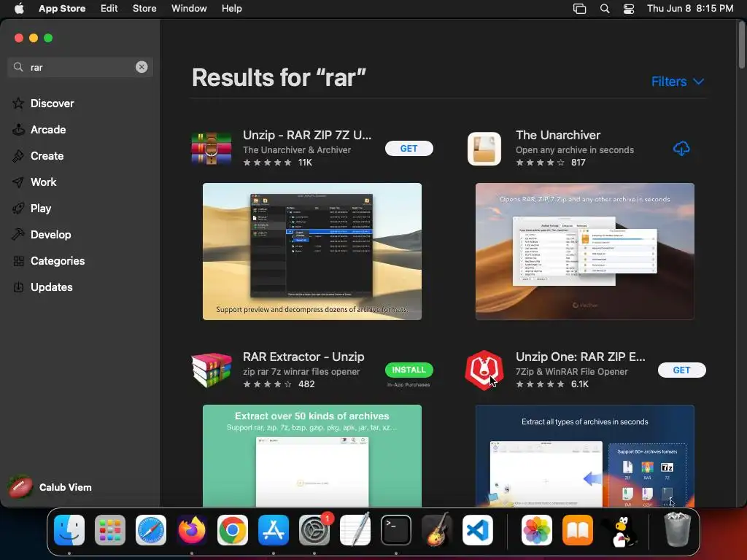Open the Help menu
747x560 pixels.
(231, 9)
